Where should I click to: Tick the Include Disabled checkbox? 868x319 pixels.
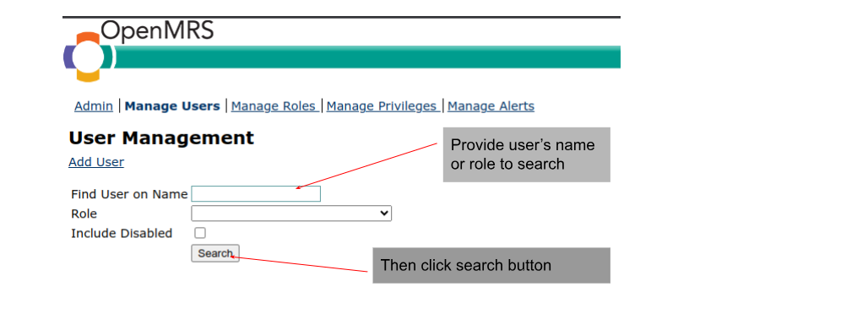tap(200, 233)
